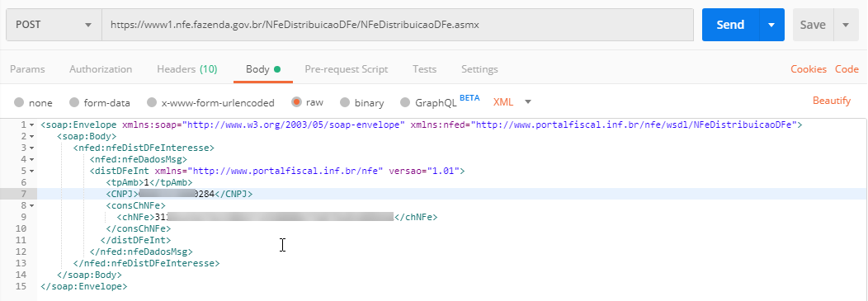Select the closing </soap:Body> tag
The height and width of the screenshot is (301, 868).
[x=89, y=275]
